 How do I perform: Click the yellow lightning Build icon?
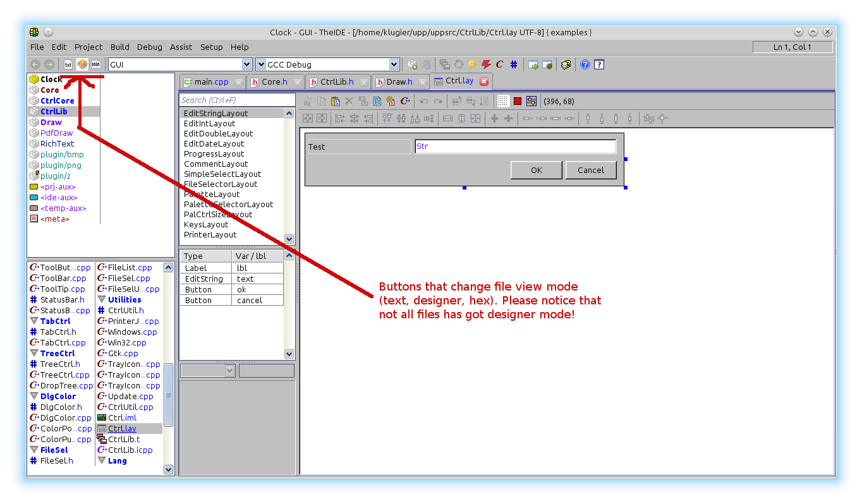(x=472, y=64)
